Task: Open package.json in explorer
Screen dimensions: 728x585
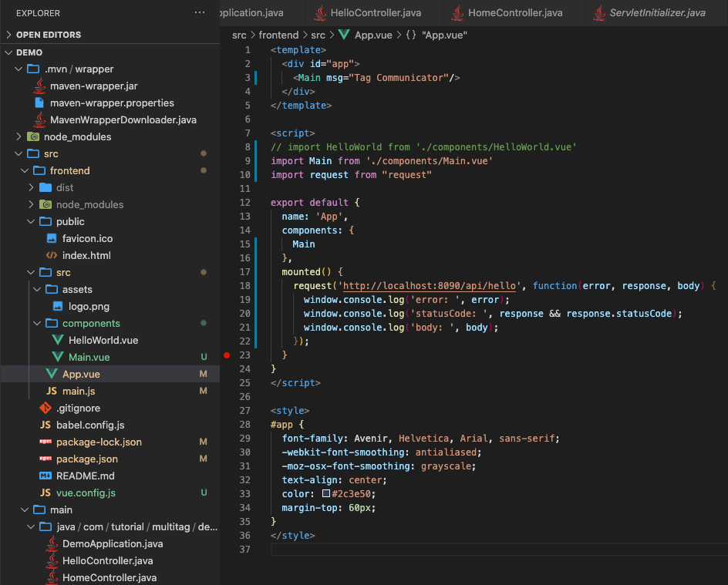Action: pos(87,459)
